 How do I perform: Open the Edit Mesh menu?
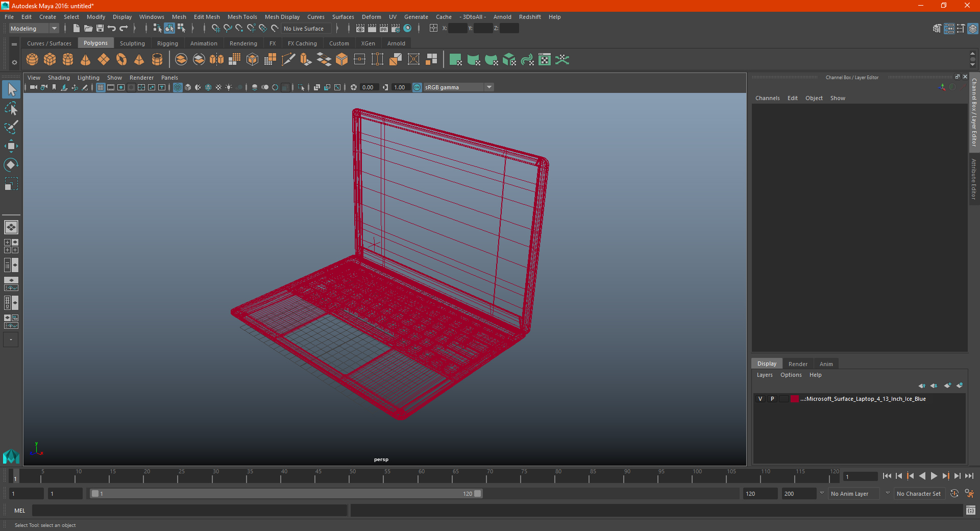pos(207,17)
